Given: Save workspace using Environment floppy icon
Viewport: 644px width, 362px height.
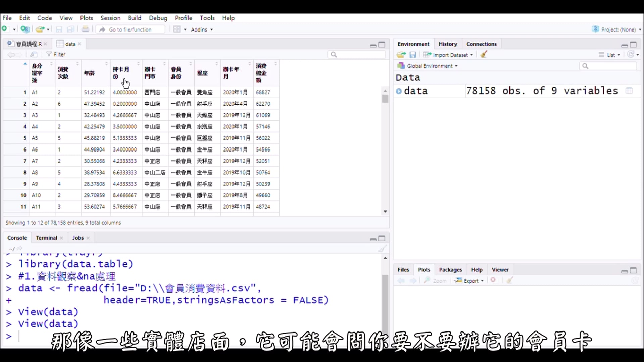Looking at the screenshot, I should pyautogui.click(x=413, y=55).
